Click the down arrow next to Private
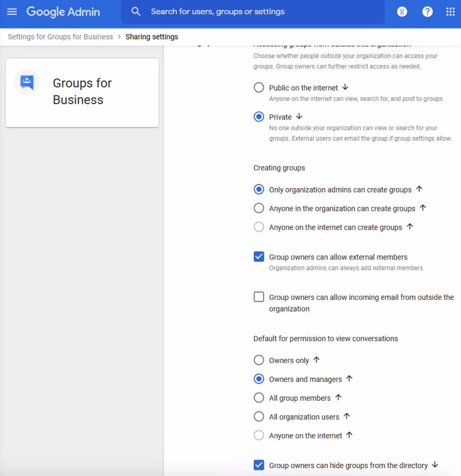 click(299, 117)
